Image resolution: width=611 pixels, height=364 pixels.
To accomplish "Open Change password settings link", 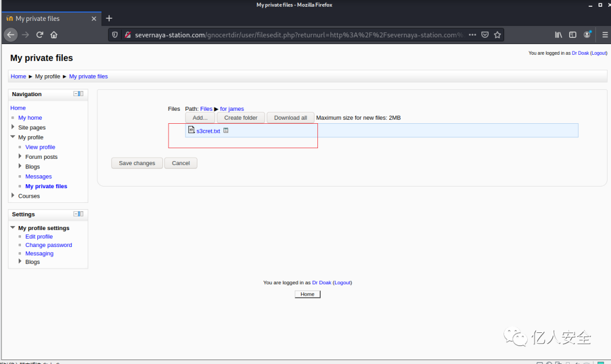I will tap(49, 245).
